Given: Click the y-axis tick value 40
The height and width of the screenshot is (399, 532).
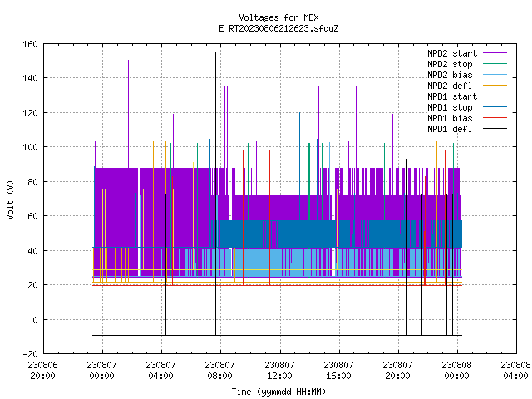Looking at the screenshot, I should (32, 251).
